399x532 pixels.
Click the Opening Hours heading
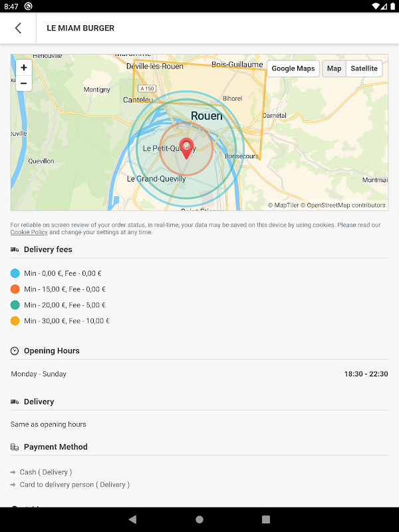click(x=52, y=351)
